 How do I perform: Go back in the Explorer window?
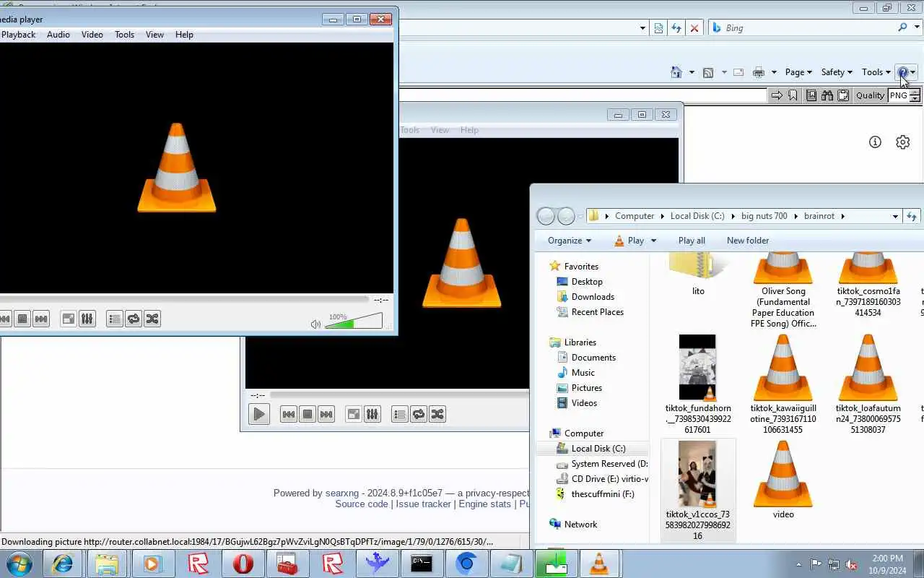[x=546, y=216]
